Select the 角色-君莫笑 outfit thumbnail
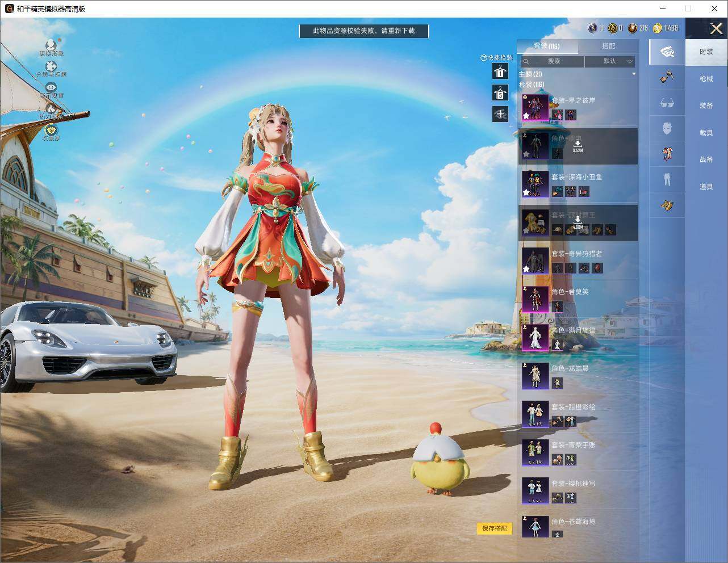 click(x=535, y=299)
